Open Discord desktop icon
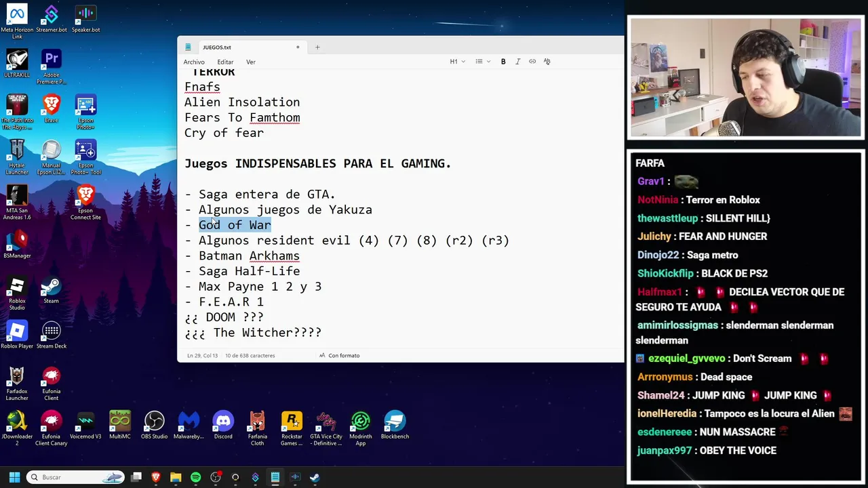This screenshot has height=488, width=868. tap(223, 425)
